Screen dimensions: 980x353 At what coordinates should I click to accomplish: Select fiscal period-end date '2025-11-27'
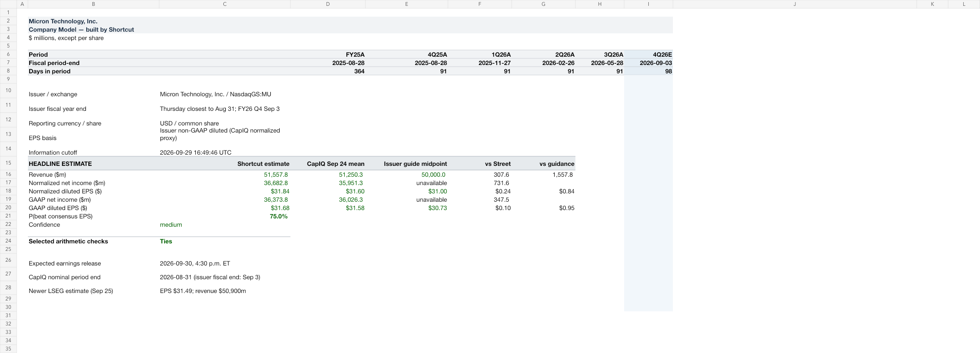point(480,63)
